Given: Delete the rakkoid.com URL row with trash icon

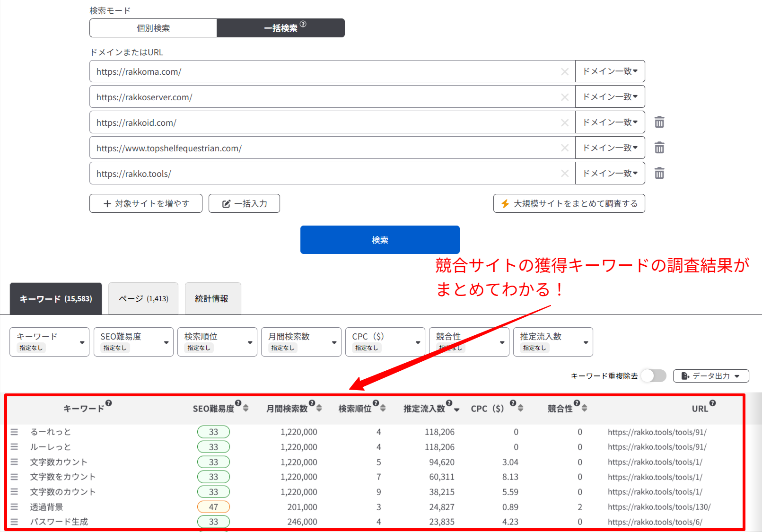Looking at the screenshot, I should 659,122.
